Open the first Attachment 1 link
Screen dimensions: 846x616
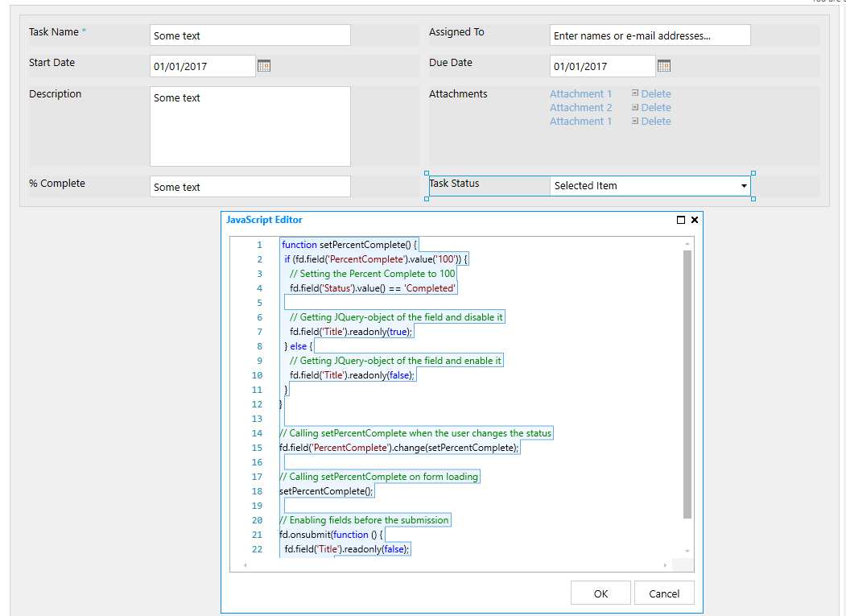coord(580,93)
